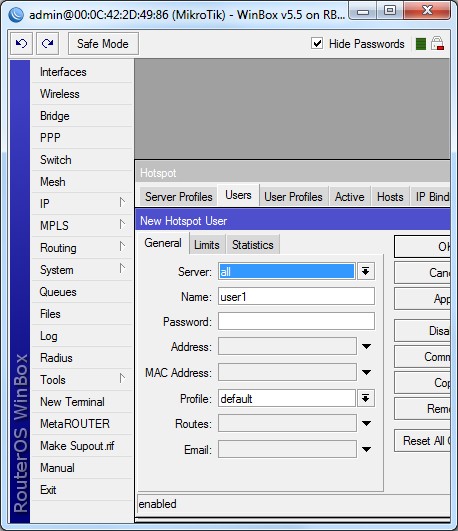458x531 pixels.
Task: Click the Password input field
Action: [x=296, y=321]
